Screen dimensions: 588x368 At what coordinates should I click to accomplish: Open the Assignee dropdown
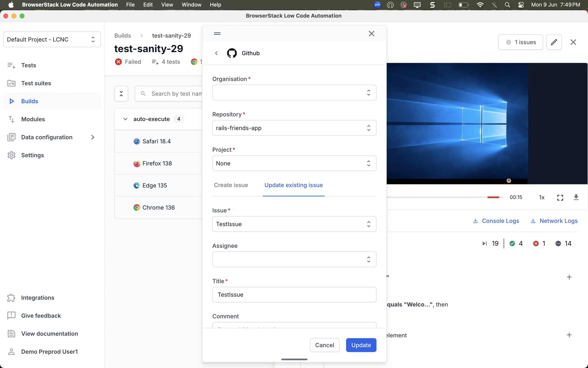294,259
